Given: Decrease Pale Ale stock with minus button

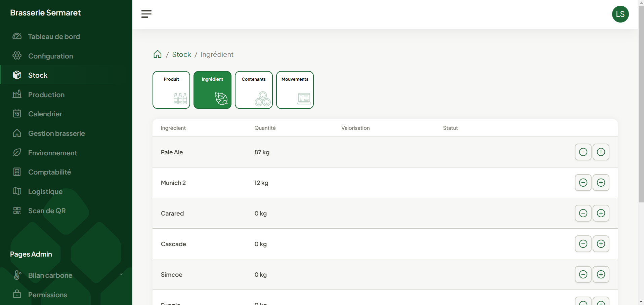Looking at the screenshot, I should 583,152.
